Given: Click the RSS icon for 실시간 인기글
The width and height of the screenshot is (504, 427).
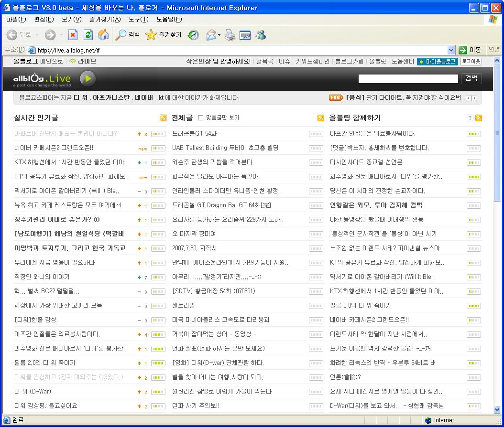Looking at the screenshot, I should (x=163, y=118).
